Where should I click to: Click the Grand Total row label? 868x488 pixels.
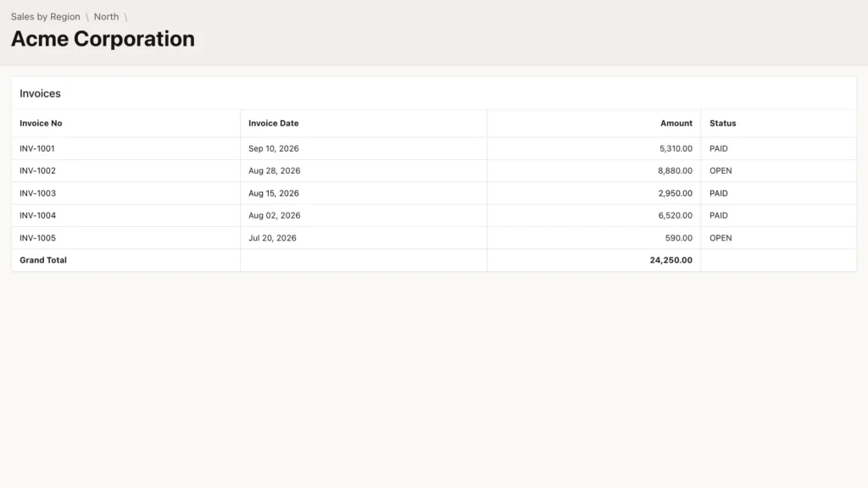[x=43, y=261]
